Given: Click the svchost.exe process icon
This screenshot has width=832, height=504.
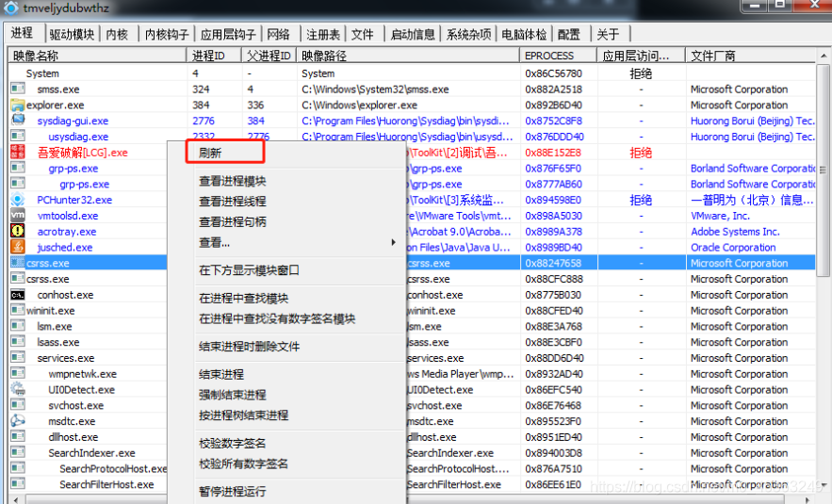Looking at the screenshot, I should tap(18, 405).
